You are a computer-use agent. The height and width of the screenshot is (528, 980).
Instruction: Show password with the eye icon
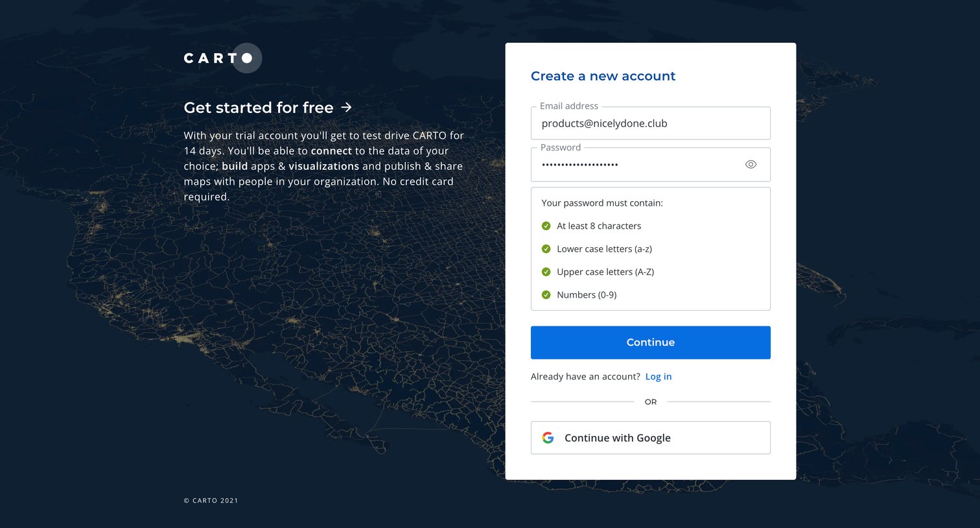click(751, 165)
